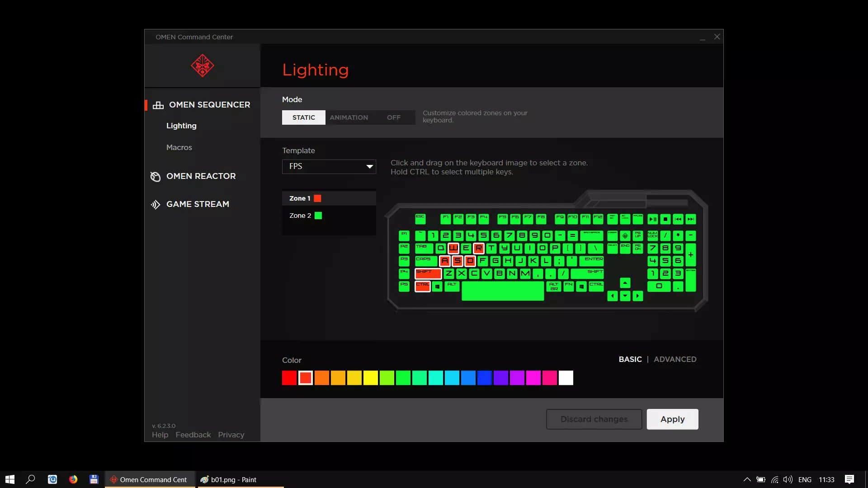Select the F1 key on keyboard image

pyautogui.click(x=446, y=219)
